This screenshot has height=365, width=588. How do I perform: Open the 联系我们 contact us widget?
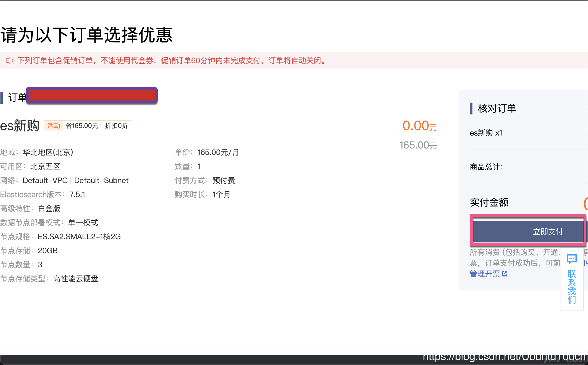click(x=572, y=287)
